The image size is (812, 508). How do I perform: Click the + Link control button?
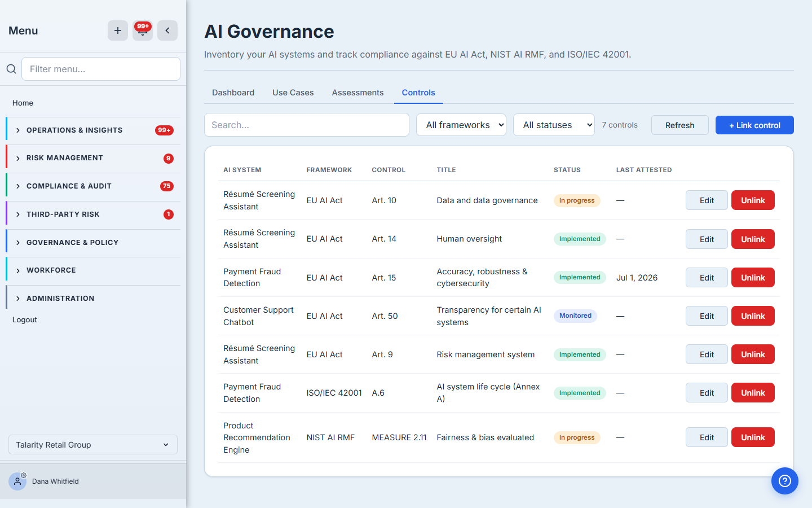point(754,125)
